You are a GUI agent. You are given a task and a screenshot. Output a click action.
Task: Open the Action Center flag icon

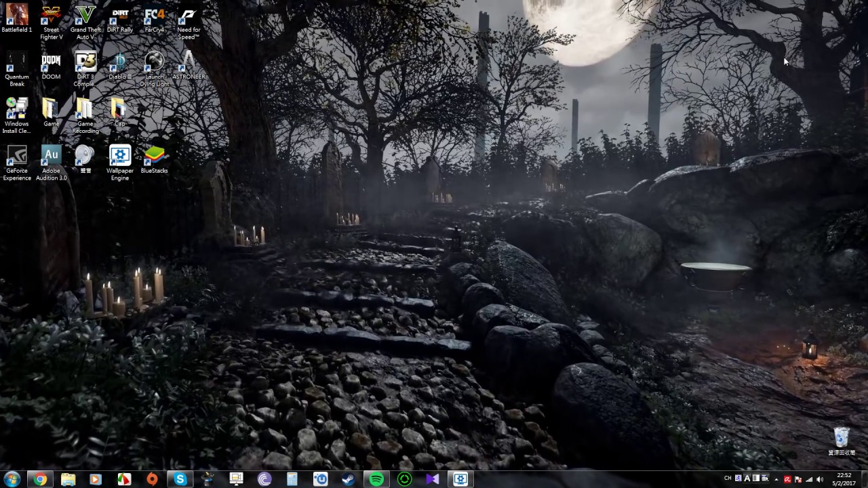798,479
